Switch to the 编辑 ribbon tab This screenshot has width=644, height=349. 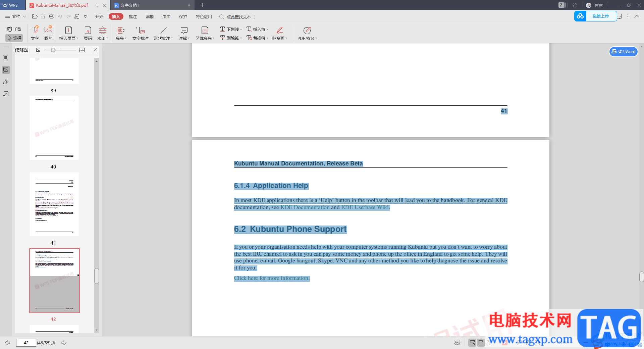click(150, 16)
